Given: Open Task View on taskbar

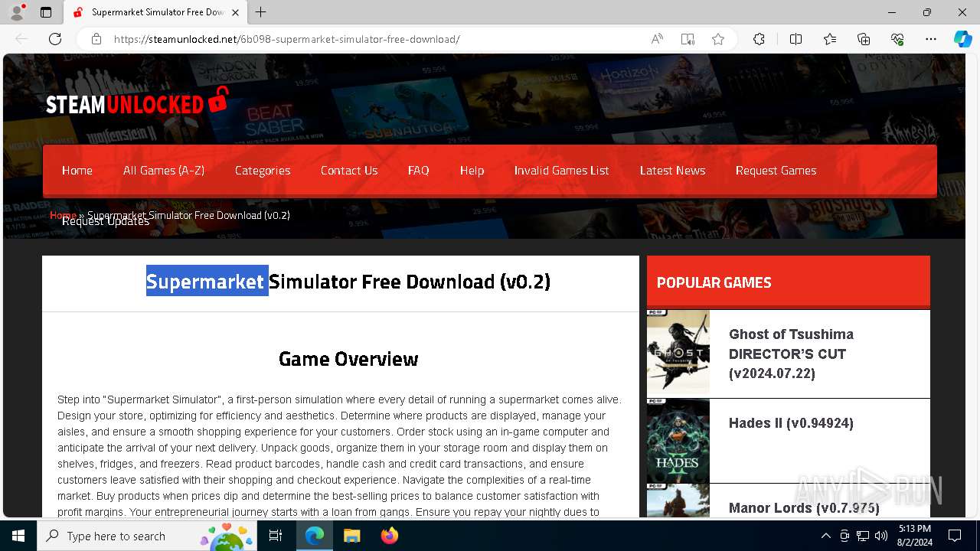Looking at the screenshot, I should coord(276,536).
